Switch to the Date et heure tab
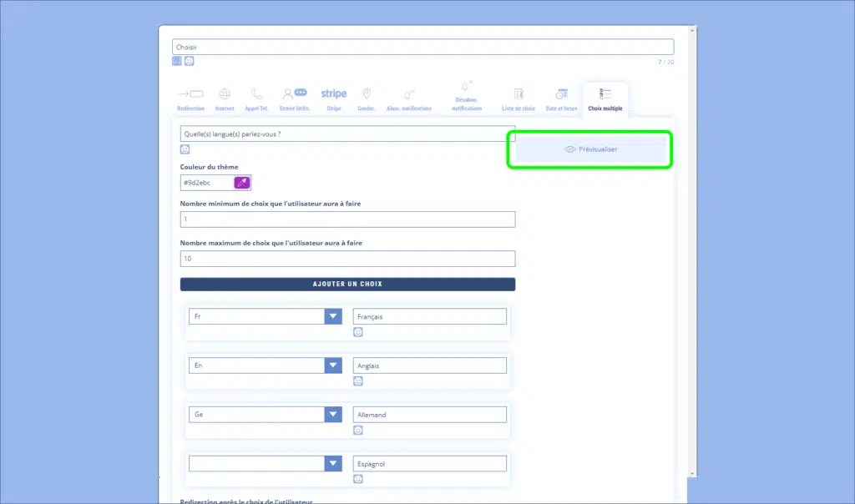Screen dimensions: 855x504 (561, 98)
